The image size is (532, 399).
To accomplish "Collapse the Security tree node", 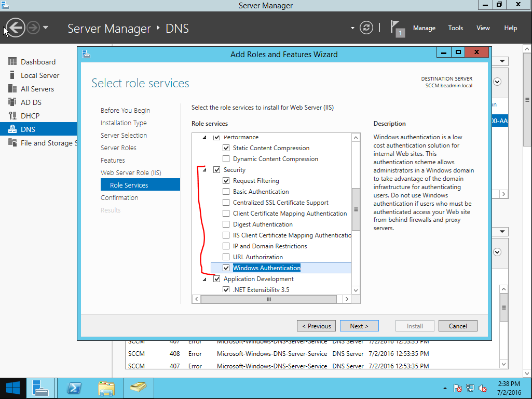I will (204, 170).
